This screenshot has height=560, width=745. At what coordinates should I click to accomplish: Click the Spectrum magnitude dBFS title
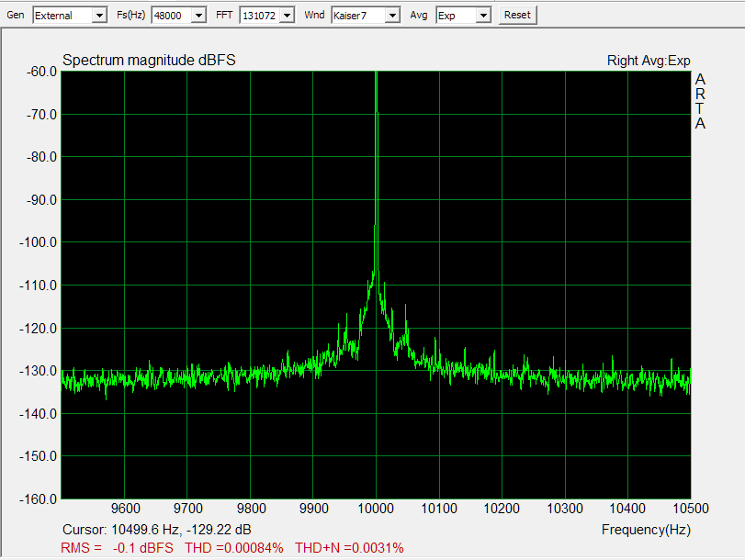point(149,60)
